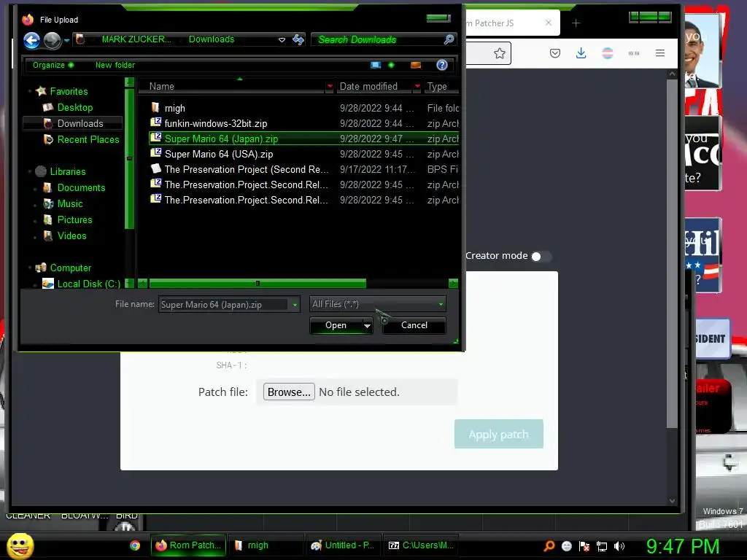The height and width of the screenshot is (560, 747).
Task: Click the yellow smiley Start button
Action: point(20,545)
